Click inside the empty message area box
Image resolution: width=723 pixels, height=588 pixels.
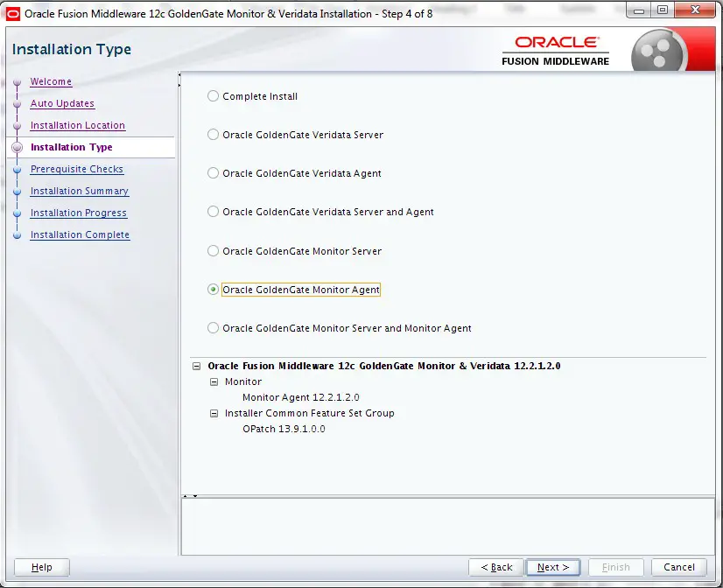(x=448, y=527)
